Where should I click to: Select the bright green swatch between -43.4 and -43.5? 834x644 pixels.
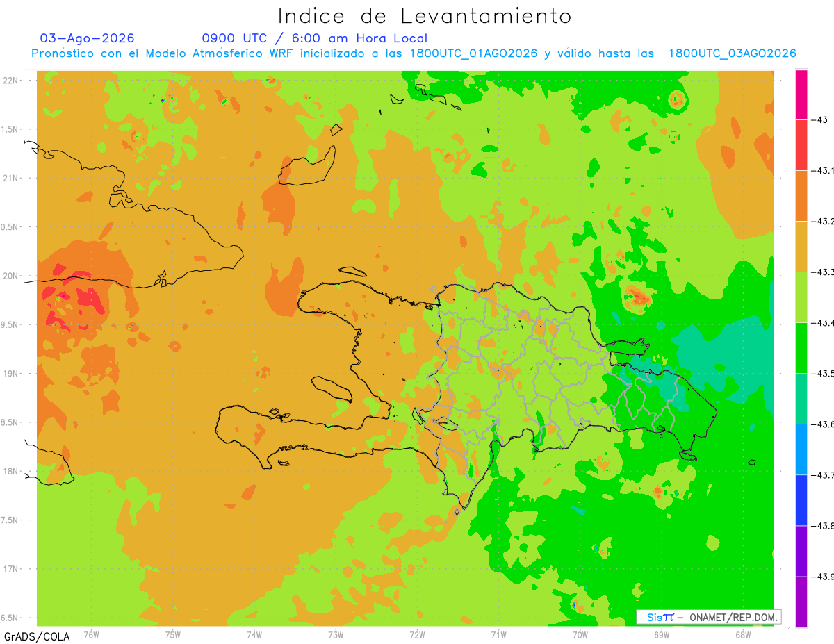801,348
